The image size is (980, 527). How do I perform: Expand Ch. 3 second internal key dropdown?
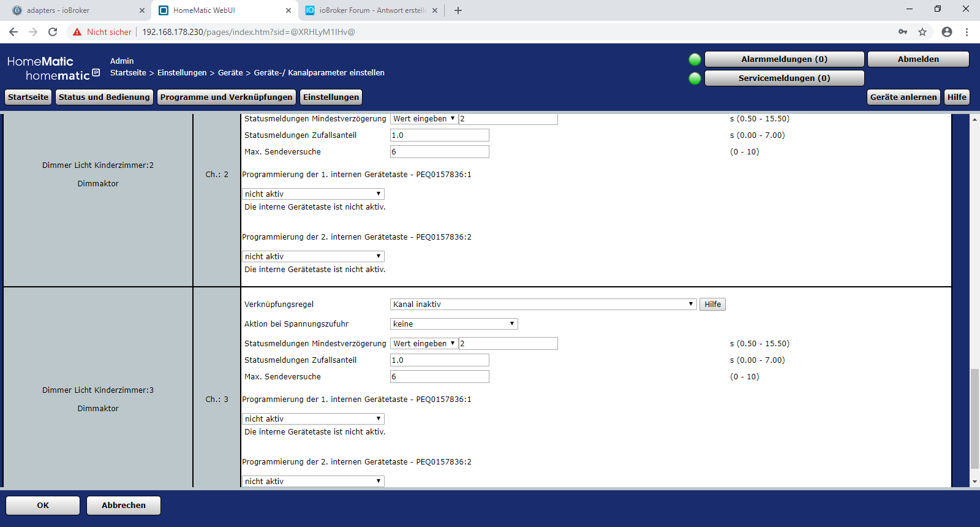[x=313, y=482]
